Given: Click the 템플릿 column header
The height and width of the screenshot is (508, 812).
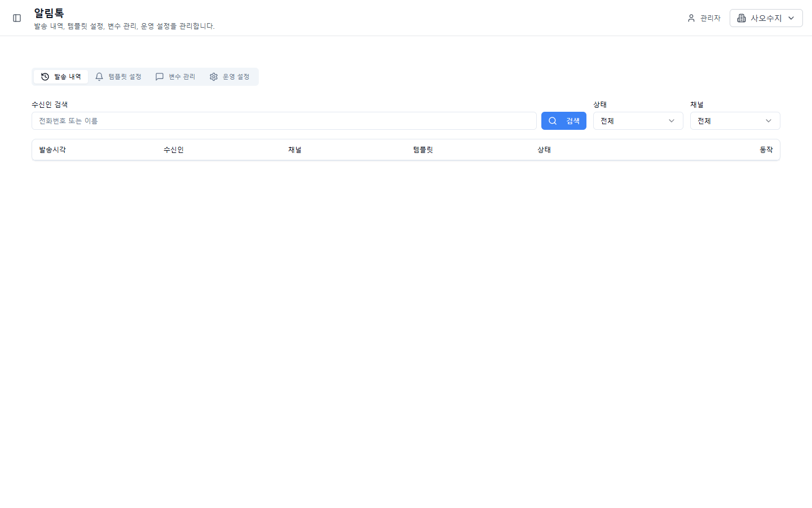Looking at the screenshot, I should tap(423, 150).
